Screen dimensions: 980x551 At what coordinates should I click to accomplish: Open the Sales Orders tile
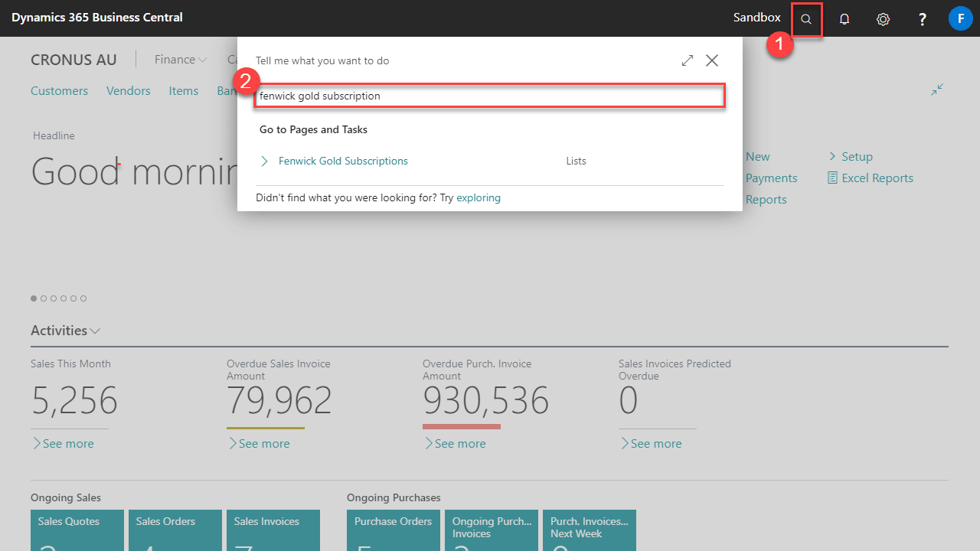(175, 530)
